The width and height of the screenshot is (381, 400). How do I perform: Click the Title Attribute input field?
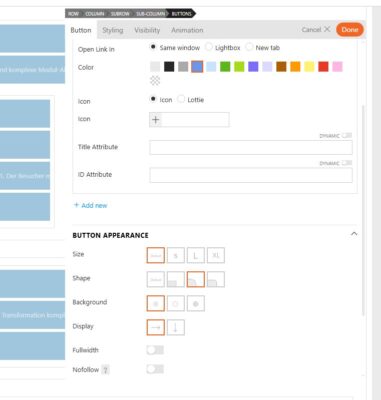251,147
